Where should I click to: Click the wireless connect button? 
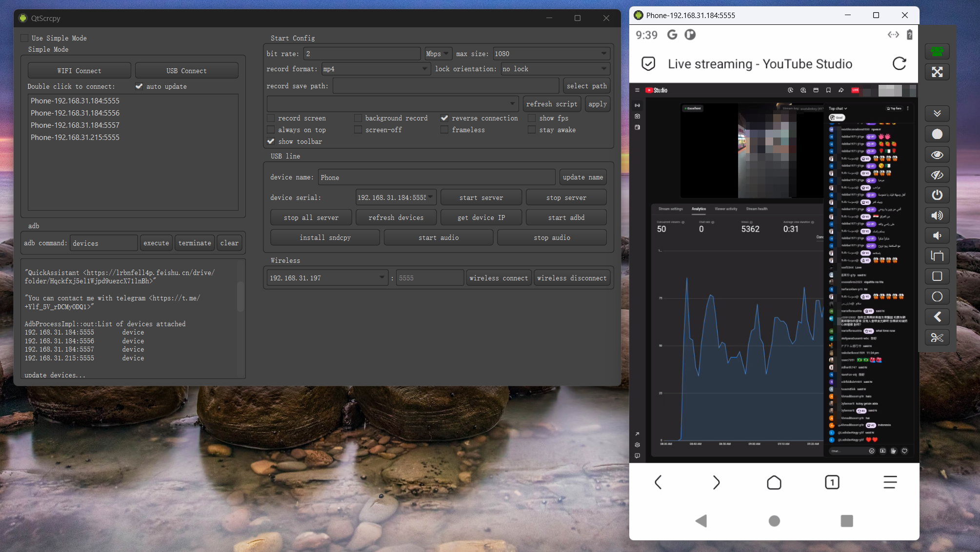[x=498, y=278]
